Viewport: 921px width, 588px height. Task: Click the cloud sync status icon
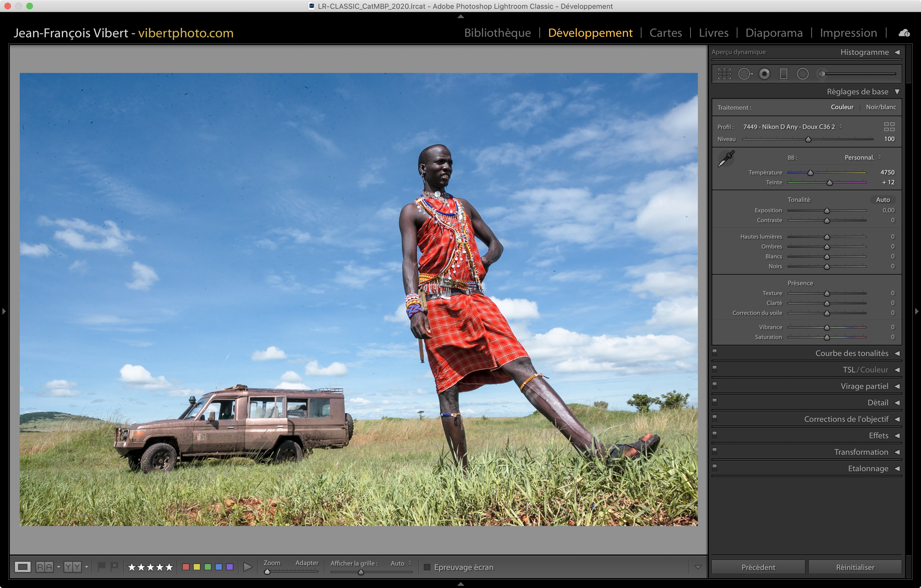[904, 33]
